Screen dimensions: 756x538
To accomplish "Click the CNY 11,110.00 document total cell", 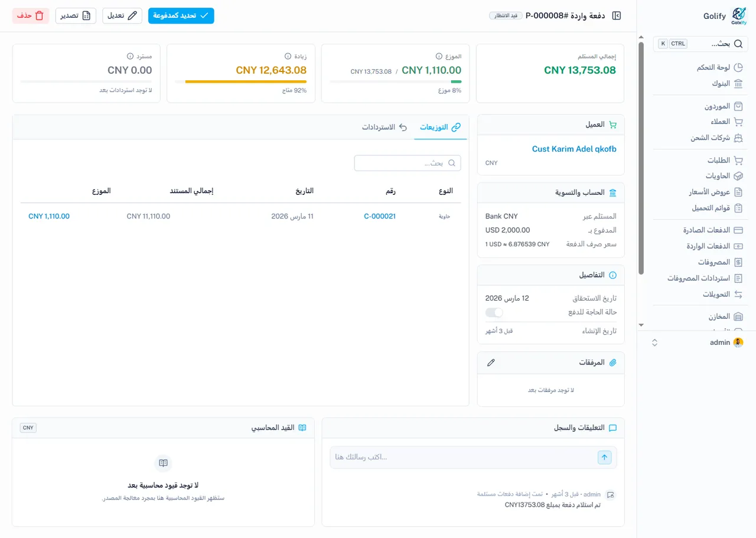I will click(148, 217).
